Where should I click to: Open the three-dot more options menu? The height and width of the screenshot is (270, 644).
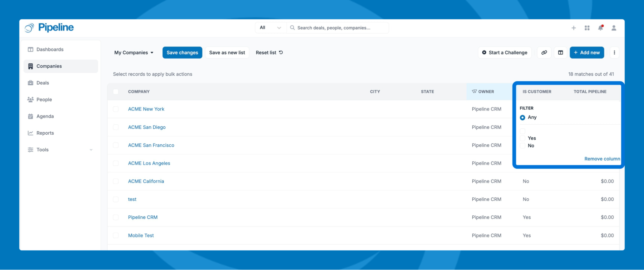[x=614, y=53]
